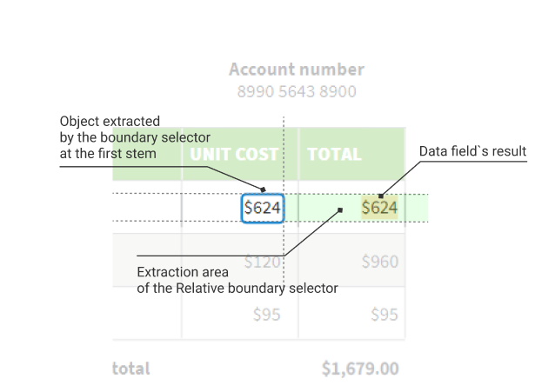Select the $960 total cell
The height and width of the screenshot is (392, 535).
pyautogui.click(x=380, y=262)
